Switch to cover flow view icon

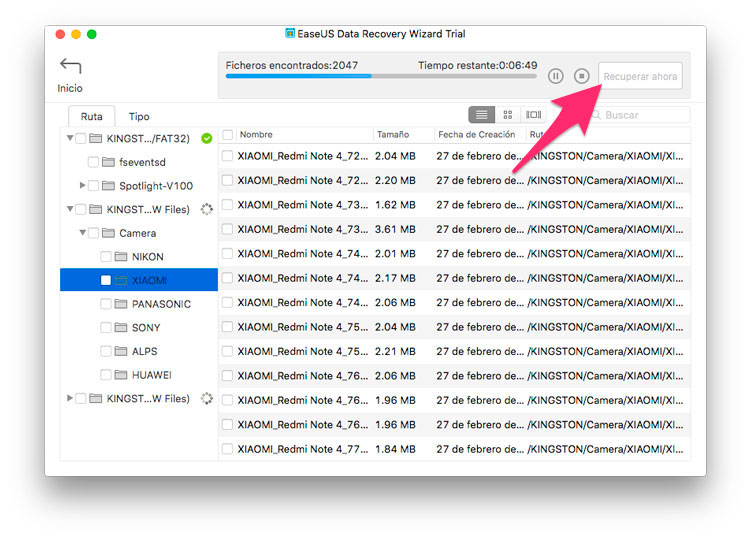[x=533, y=115]
